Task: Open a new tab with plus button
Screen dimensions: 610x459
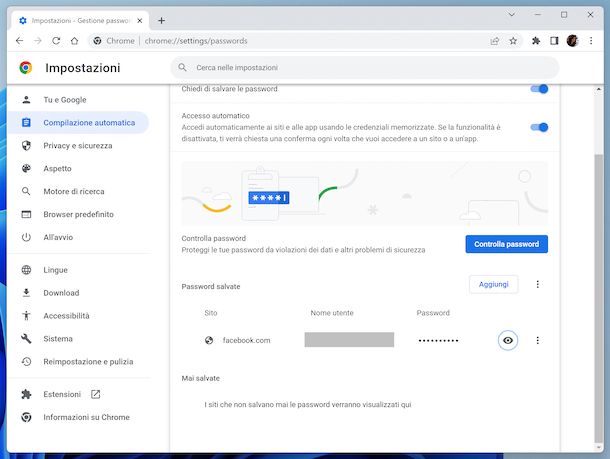Action: tap(162, 20)
